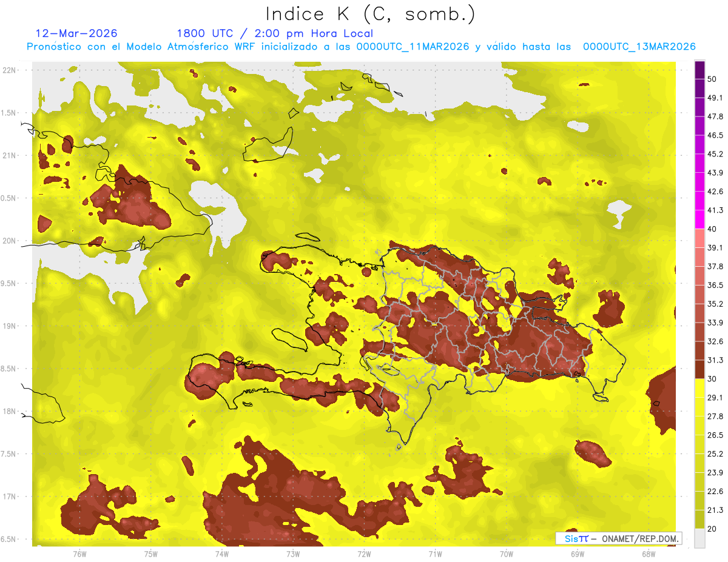
Task: Click the longitude label "75W"
Action: (150, 554)
